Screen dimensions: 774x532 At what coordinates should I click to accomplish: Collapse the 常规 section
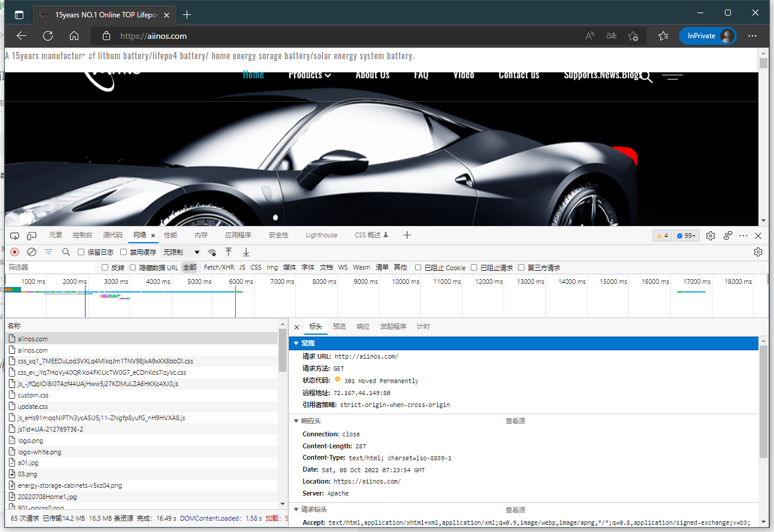point(295,344)
